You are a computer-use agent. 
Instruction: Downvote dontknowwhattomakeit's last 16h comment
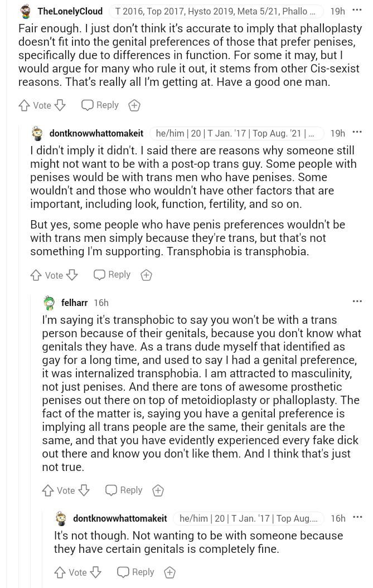coord(95,572)
